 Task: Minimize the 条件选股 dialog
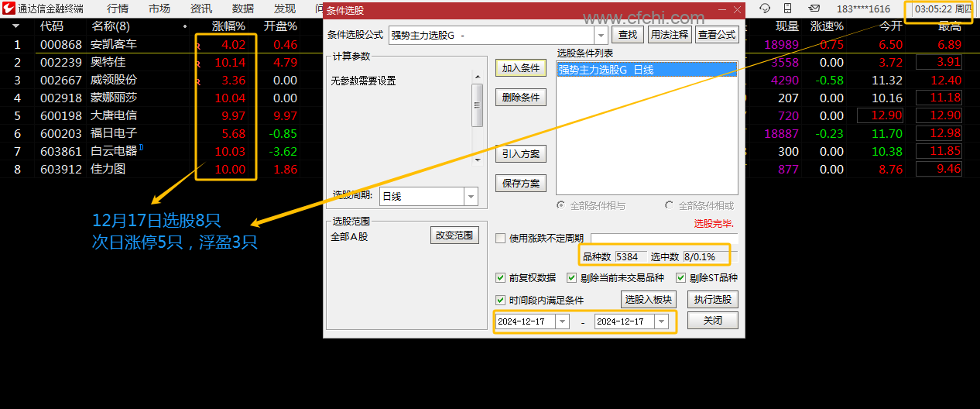(x=722, y=10)
